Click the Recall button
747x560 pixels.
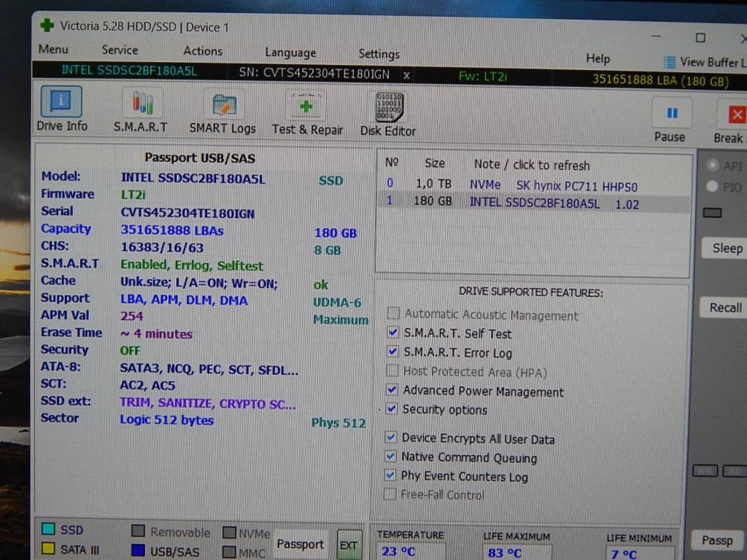726,308
